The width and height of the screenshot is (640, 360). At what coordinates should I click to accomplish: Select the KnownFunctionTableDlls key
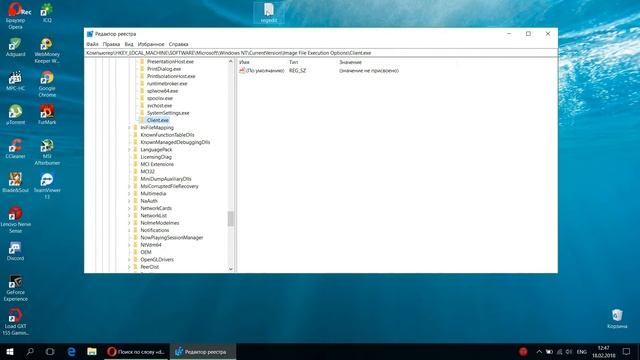[167, 135]
